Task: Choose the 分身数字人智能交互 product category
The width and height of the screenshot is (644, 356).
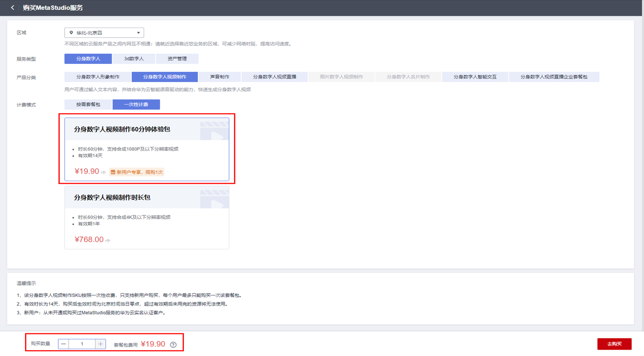Action: [x=475, y=77]
